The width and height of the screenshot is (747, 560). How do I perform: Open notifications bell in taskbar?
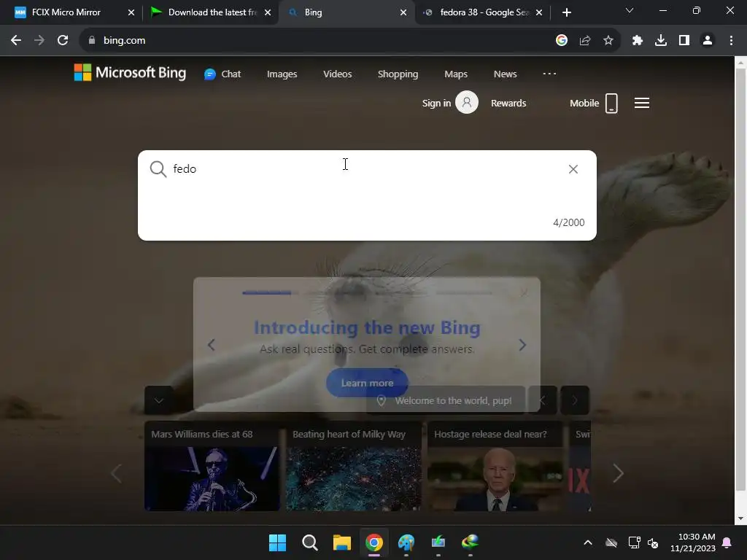tap(727, 542)
